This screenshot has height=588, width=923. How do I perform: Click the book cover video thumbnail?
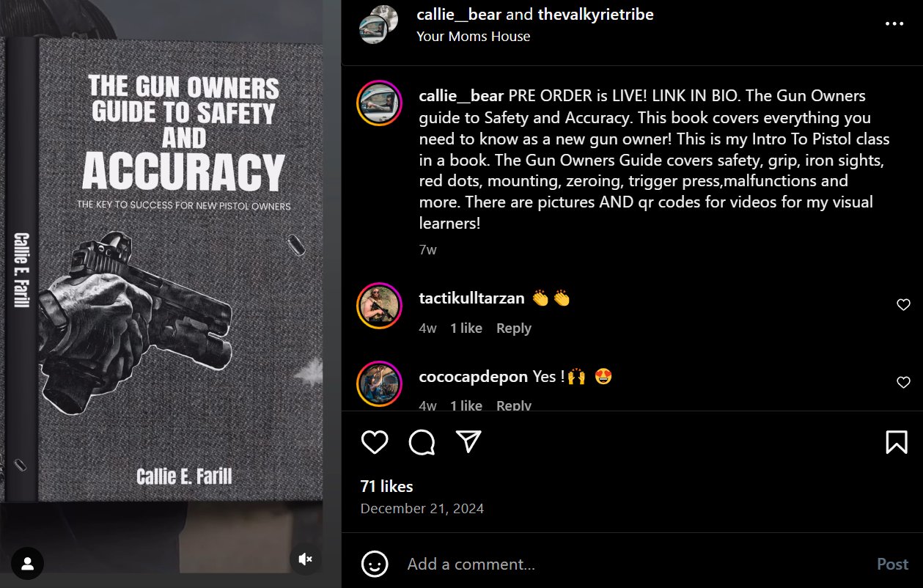[170, 286]
